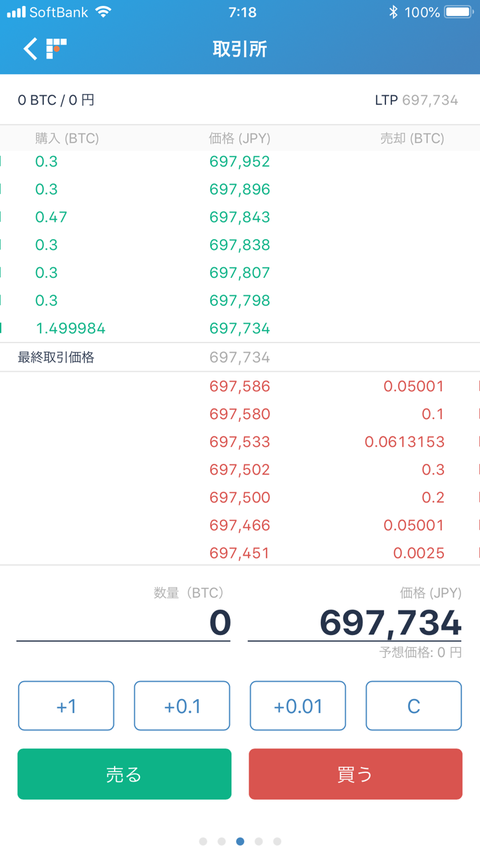Select bid price 697,500
The width and height of the screenshot is (480, 853).
pyautogui.click(x=240, y=497)
